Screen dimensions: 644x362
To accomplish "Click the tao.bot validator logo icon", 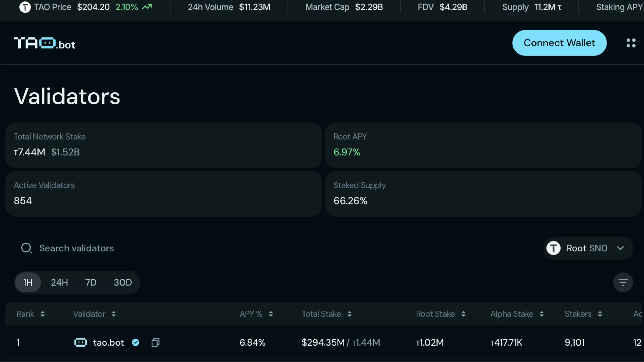I will click(81, 342).
